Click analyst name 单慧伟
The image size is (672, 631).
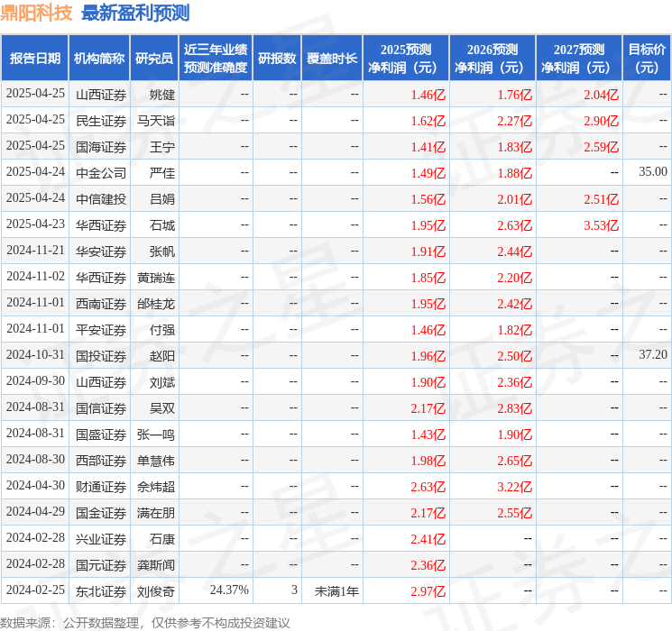coord(156,461)
